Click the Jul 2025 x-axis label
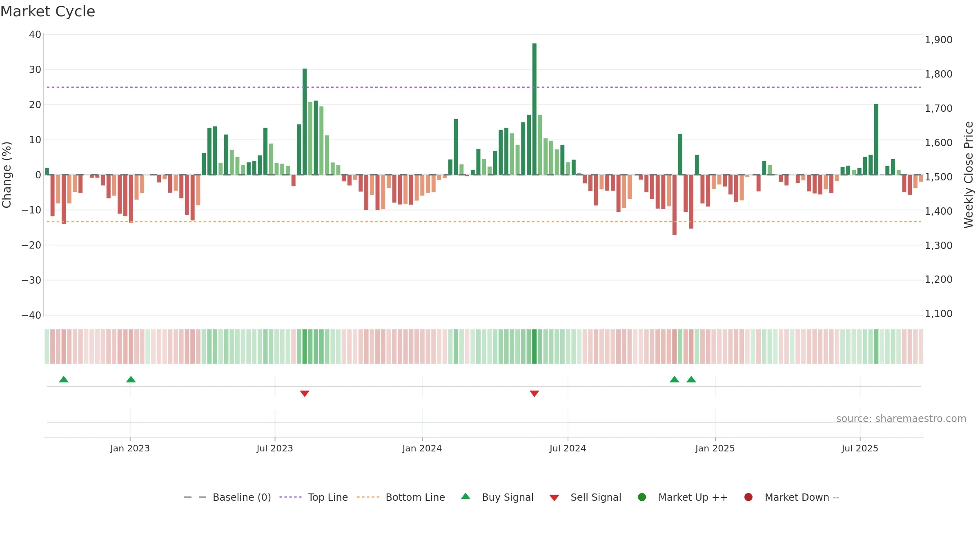The height and width of the screenshot is (551, 980). tap(860, 448)
